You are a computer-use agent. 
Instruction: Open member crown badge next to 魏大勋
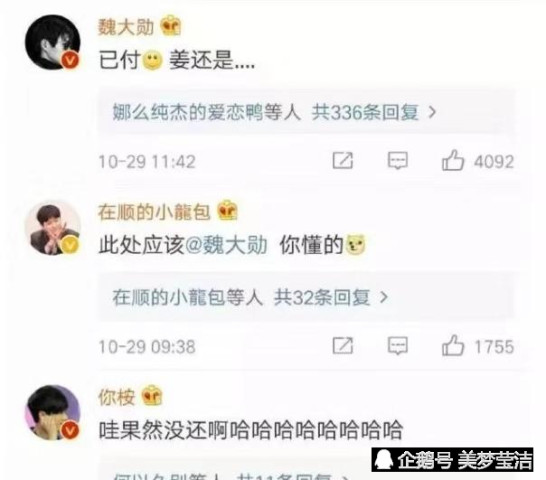coord(171,26)
